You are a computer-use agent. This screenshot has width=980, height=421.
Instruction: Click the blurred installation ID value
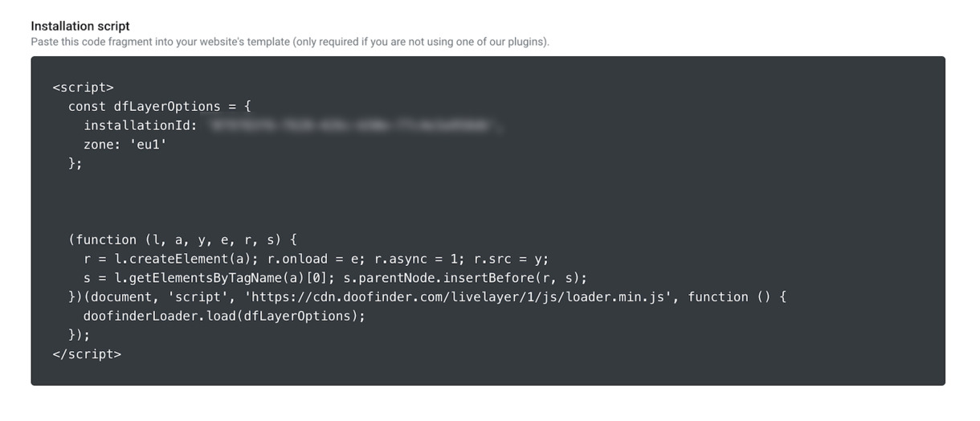click(x=356, y=125)
